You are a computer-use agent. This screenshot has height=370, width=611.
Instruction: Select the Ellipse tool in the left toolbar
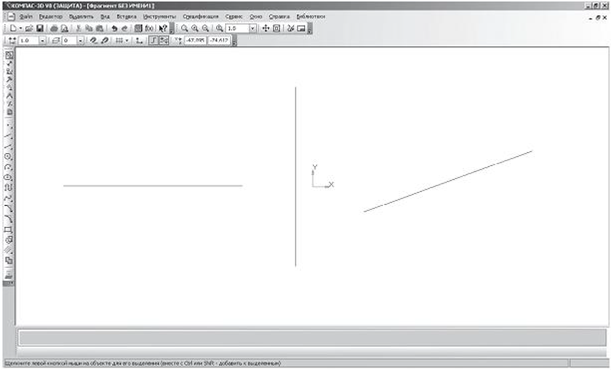tap(9, 177)
